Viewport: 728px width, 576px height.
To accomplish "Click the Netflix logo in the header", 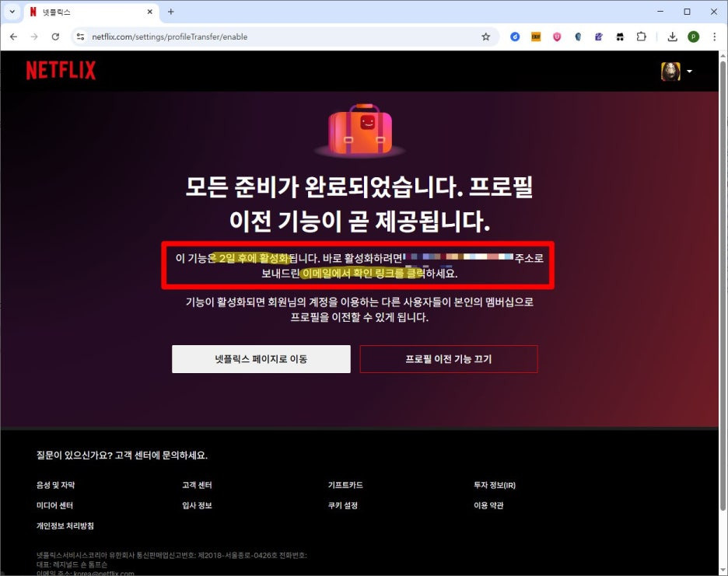I will click(x=61, y=71).
